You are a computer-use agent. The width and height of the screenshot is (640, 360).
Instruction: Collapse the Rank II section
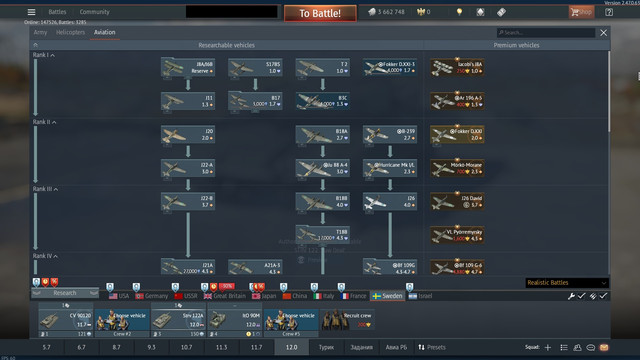coord(44,122)
